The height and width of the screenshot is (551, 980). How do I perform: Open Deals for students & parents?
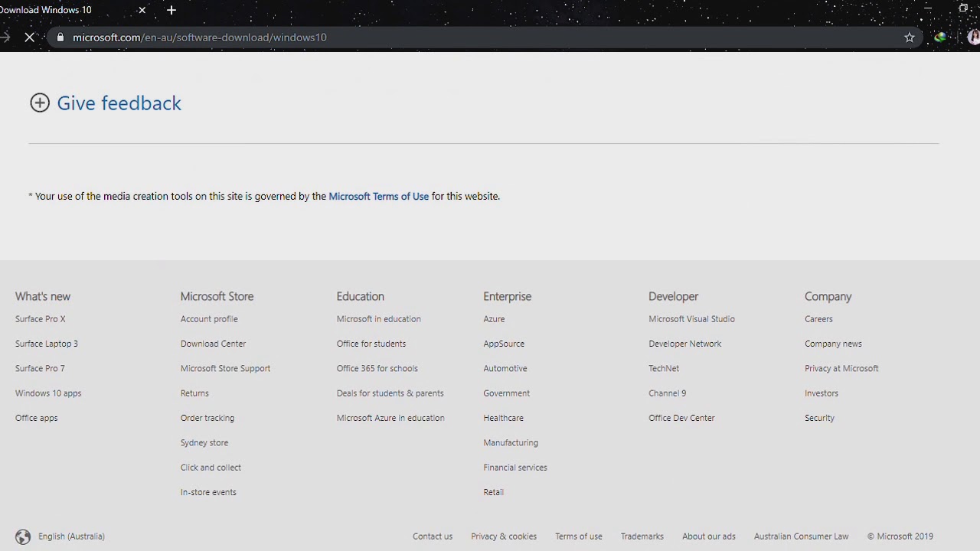coord(390,393)
